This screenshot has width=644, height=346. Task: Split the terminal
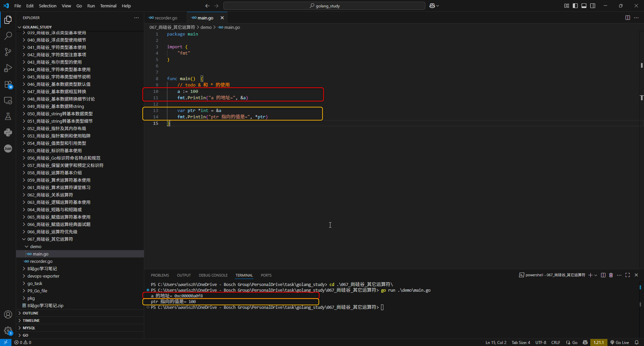click(603, 275)
